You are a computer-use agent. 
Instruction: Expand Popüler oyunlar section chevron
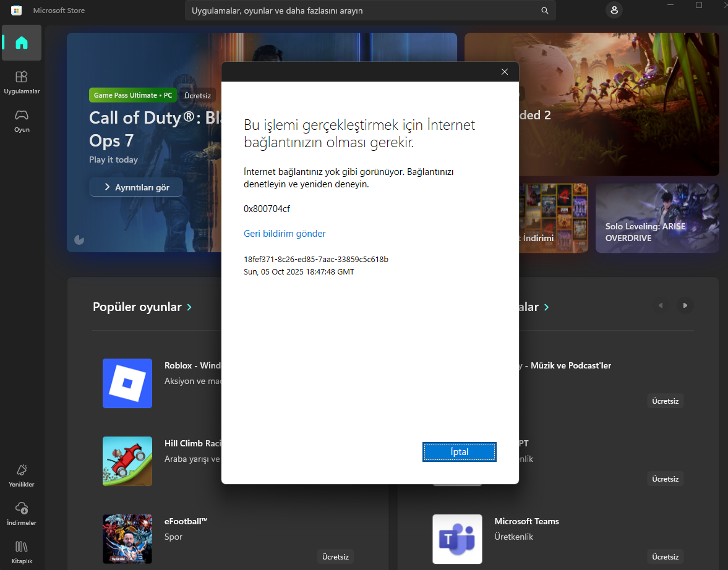[x=189, y=307]
